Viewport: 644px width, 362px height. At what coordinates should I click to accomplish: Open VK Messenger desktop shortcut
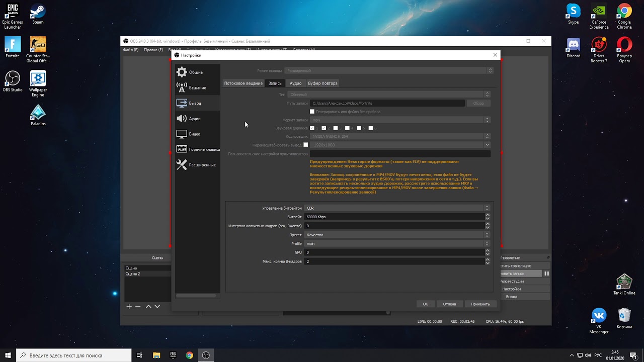[599, 321]
